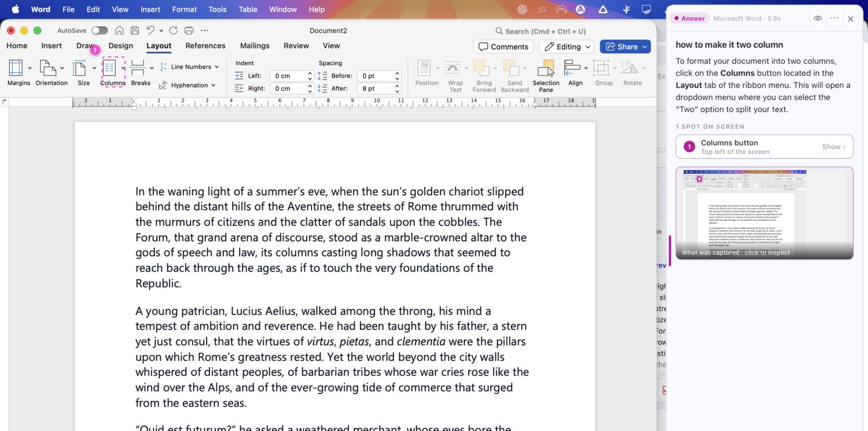Screen dimensions: 868x431
Task: Expand the Hyphenation dropdown
Action: click(214, 85)
